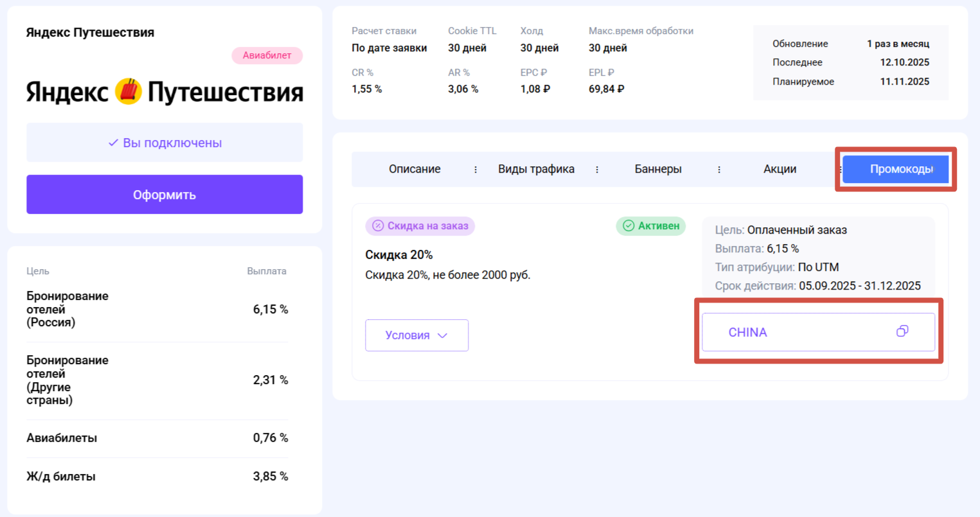Expand the Условия dropdown
The height and width of the screenshot is (517, 980).
[x=416, y=335]
